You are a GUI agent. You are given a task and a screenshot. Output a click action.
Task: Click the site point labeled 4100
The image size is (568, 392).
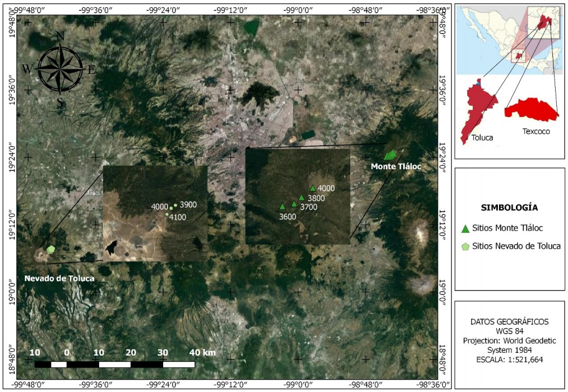click(167, 214)
